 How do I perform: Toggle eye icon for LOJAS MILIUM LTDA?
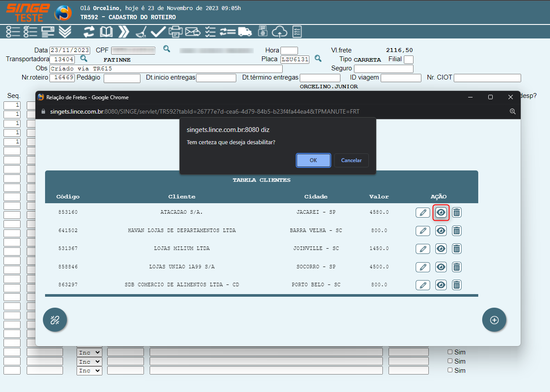click(441, 249)
